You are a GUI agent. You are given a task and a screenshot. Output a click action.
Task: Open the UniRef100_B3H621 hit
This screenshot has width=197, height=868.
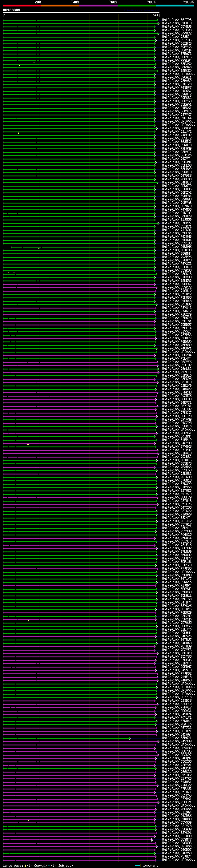point(177,738)
